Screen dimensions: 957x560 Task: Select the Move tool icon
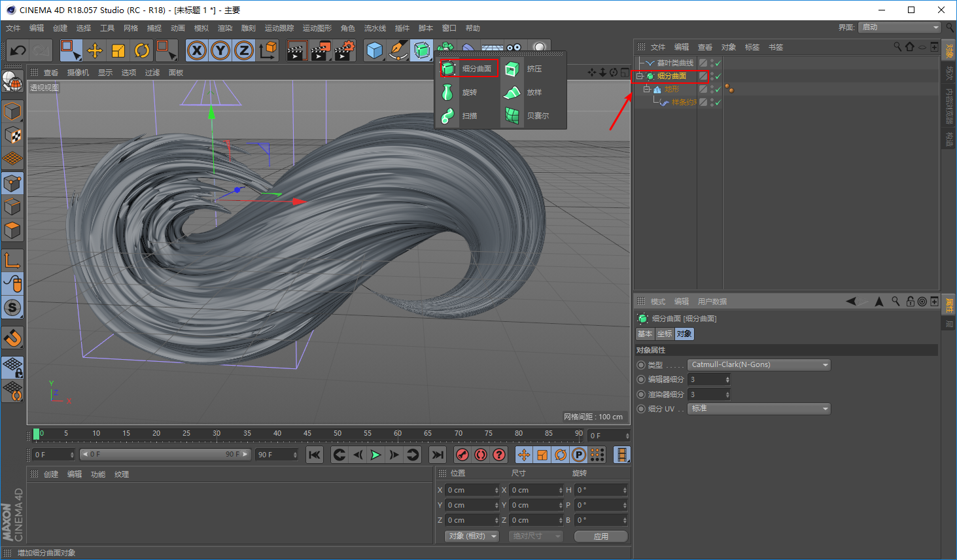(95, 50)
